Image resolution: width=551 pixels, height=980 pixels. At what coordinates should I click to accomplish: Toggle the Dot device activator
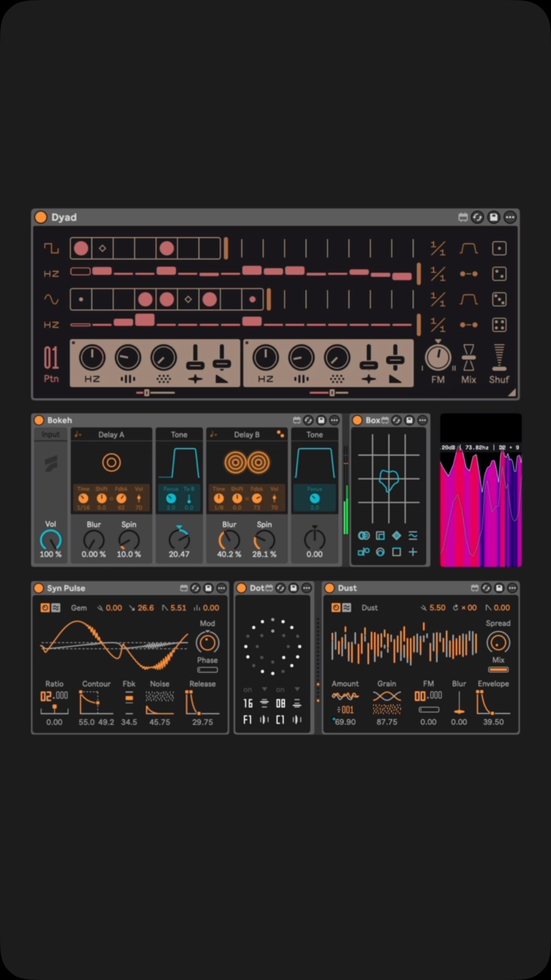242,588
